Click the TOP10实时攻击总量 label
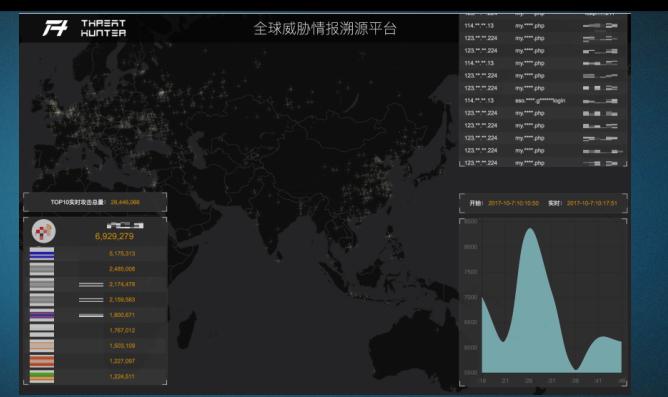668x397 pixels. [x=77, y=202]
